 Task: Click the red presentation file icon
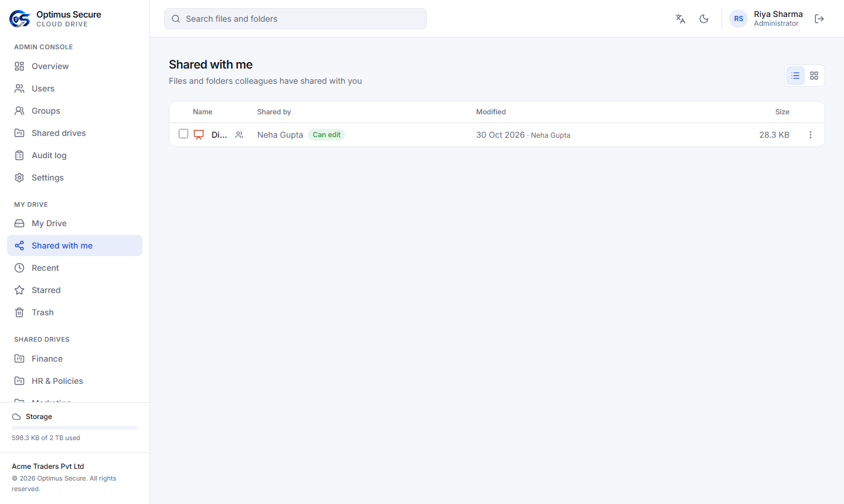click(199, 135)
